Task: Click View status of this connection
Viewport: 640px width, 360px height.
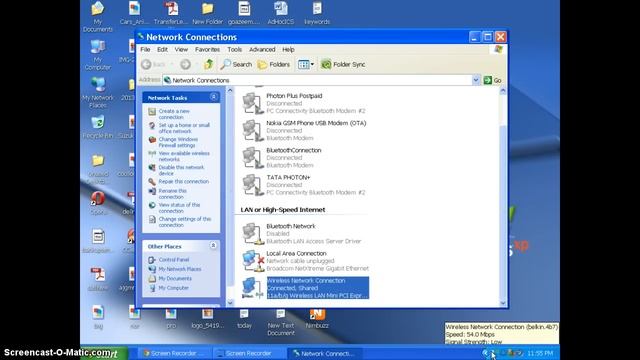Action: pyautogui.click(x=179, y=208)
